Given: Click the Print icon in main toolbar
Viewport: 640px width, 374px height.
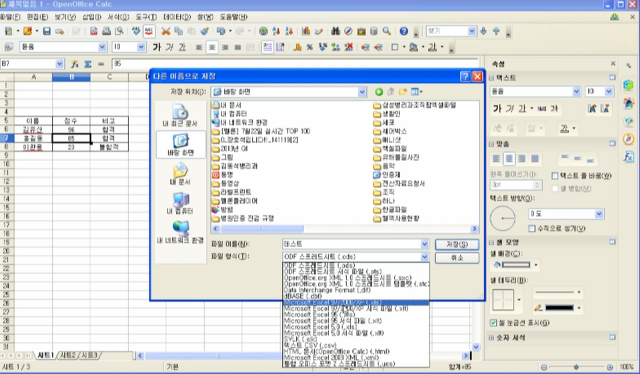Looking at the screenshot, I should 106,31.
